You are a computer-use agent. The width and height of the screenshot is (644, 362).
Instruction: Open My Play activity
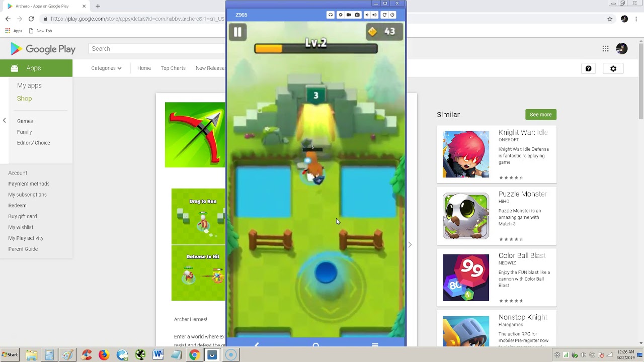tap(26, 238)
